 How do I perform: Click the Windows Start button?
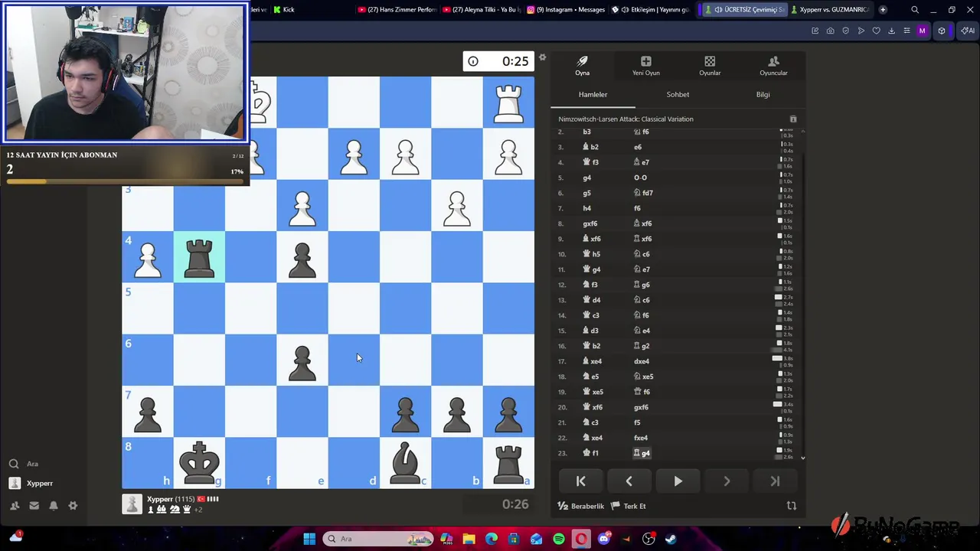point(309,539)
